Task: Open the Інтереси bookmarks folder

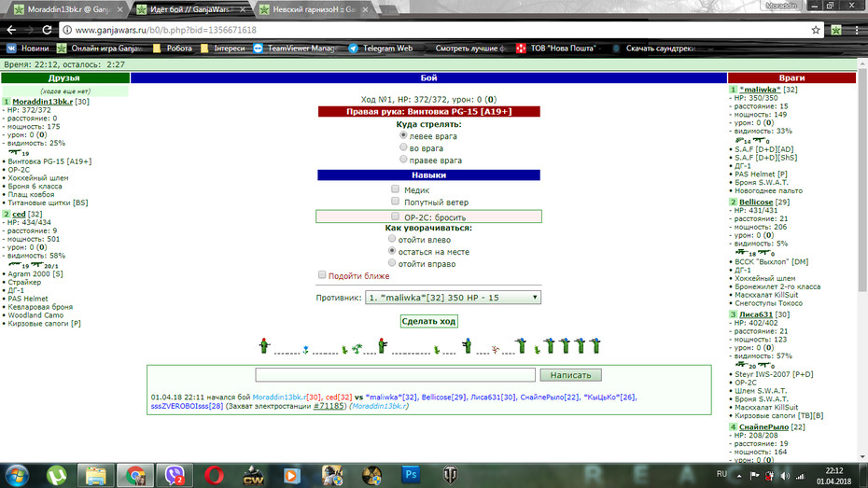Action: (222, 49)
